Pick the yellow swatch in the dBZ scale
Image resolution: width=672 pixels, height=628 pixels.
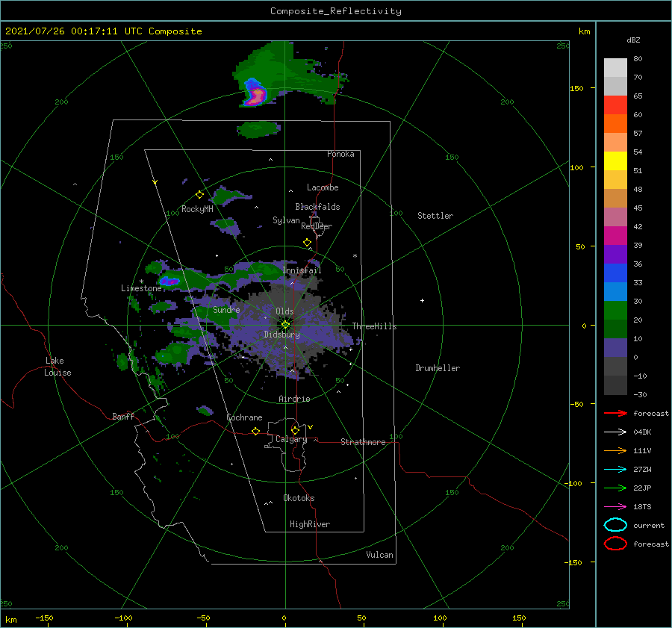click(x=615, y=161)
